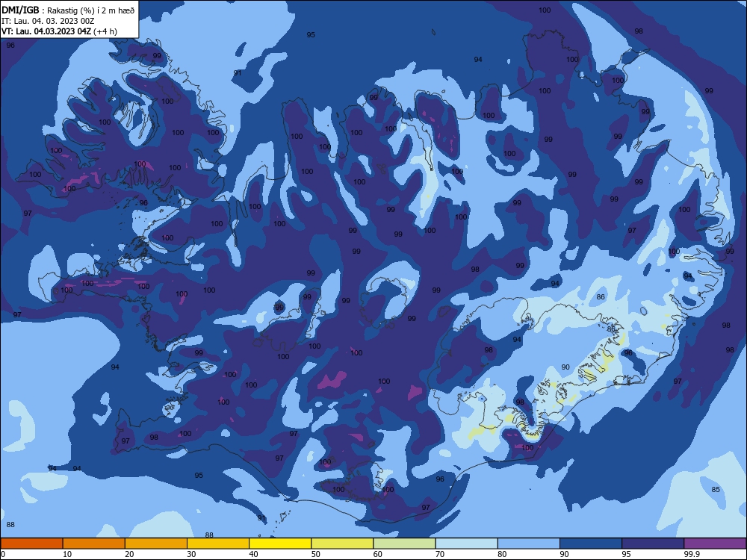747x560 pixels.
Task: Select the legend tick label '40'
Action: point(253,554)
